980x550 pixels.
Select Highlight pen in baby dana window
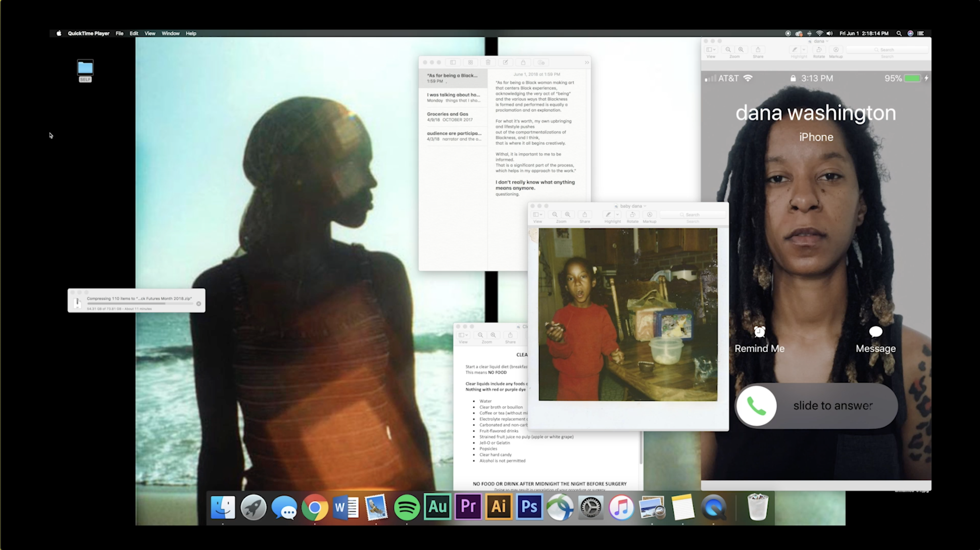[608, 215]
